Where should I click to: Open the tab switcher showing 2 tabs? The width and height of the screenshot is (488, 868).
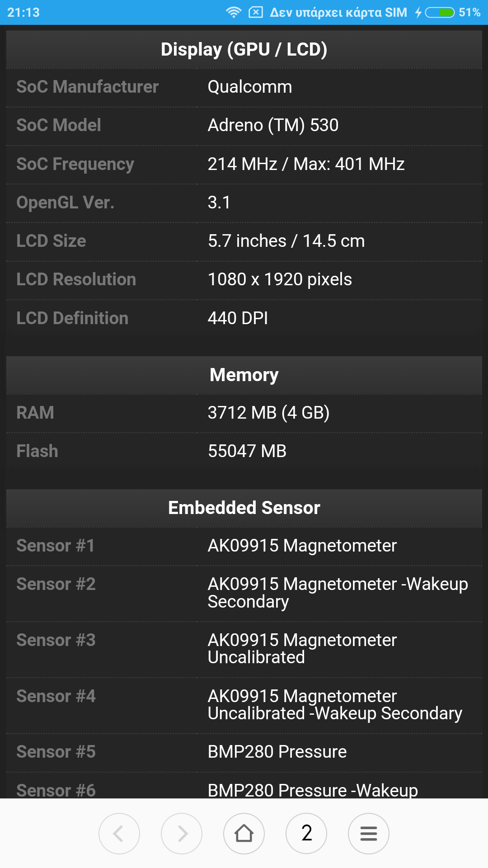tap(306, 833)
